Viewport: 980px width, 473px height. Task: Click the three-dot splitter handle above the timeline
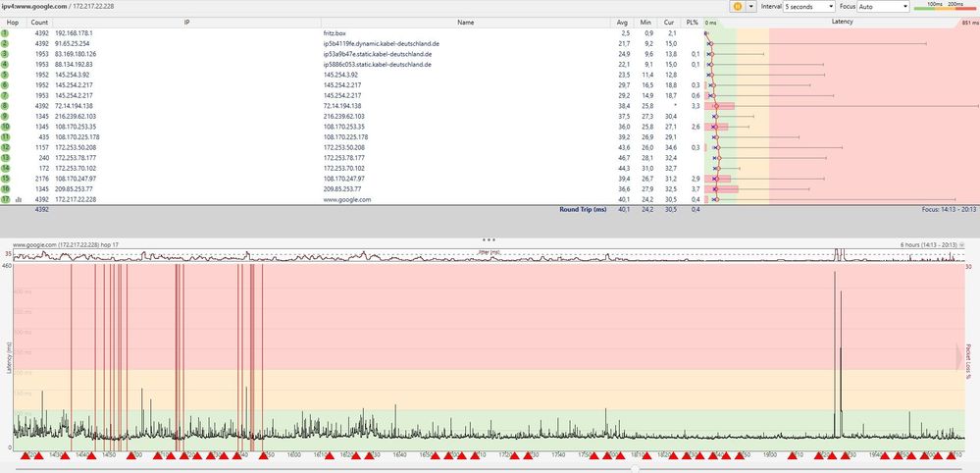490,239
